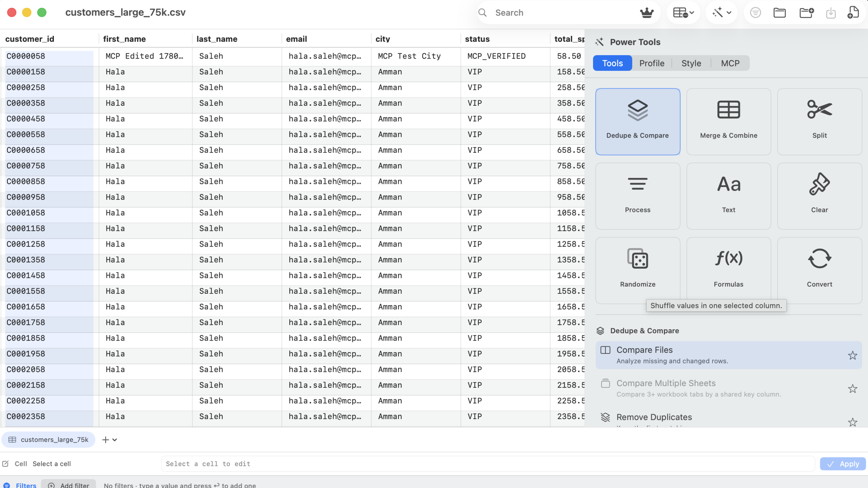Click the new document plus icon
This screenshot has height=488, width=868.
[x=853, y=13]
